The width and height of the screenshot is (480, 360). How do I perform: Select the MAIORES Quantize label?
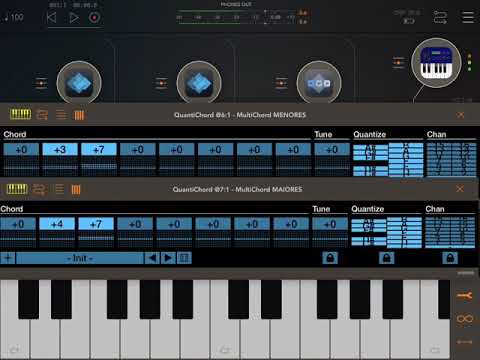(368, 209)
